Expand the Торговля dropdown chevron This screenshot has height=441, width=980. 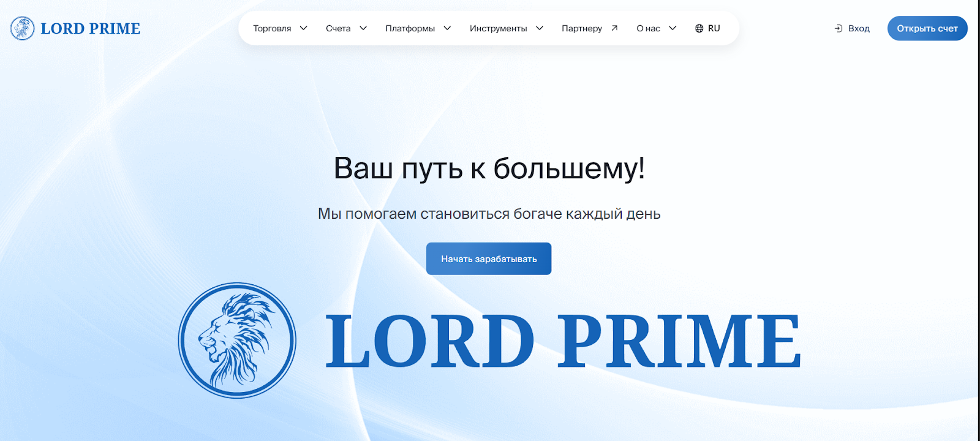(303, 28)
